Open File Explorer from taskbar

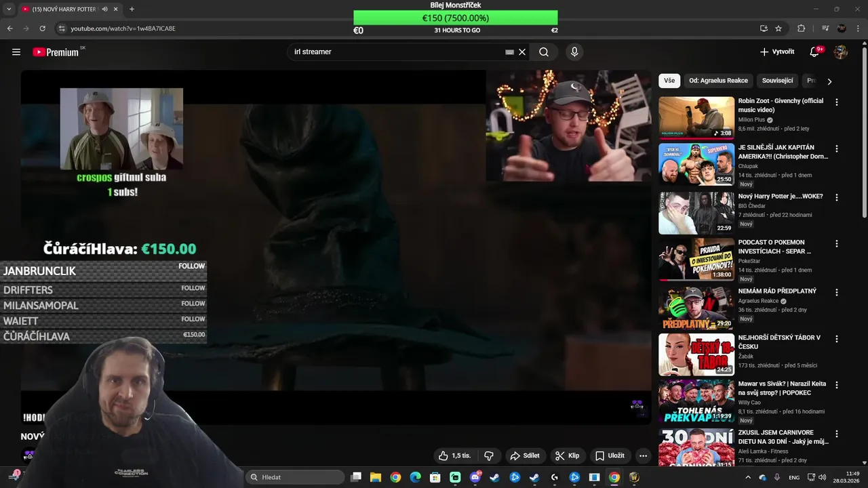point(376,477)
